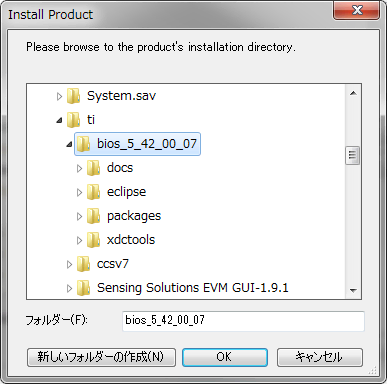Expand the System.sav folder

click(x=59, y=97)
